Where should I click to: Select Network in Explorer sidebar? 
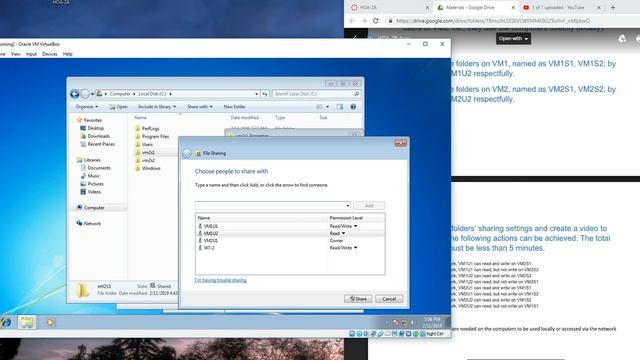(89, 224)
